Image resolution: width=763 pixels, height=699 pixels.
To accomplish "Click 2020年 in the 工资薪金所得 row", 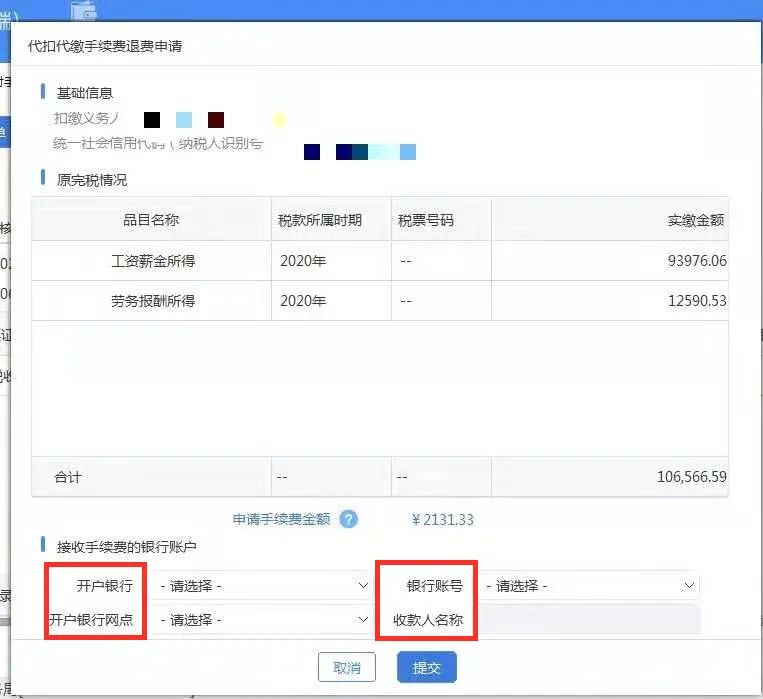I will click(x=303, y=261).
